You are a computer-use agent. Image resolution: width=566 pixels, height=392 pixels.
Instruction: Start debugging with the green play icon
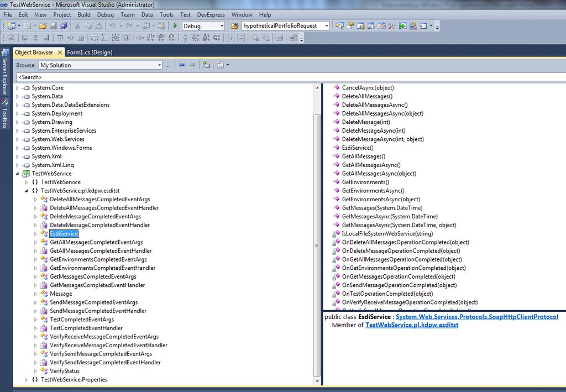tap(175, 26)
